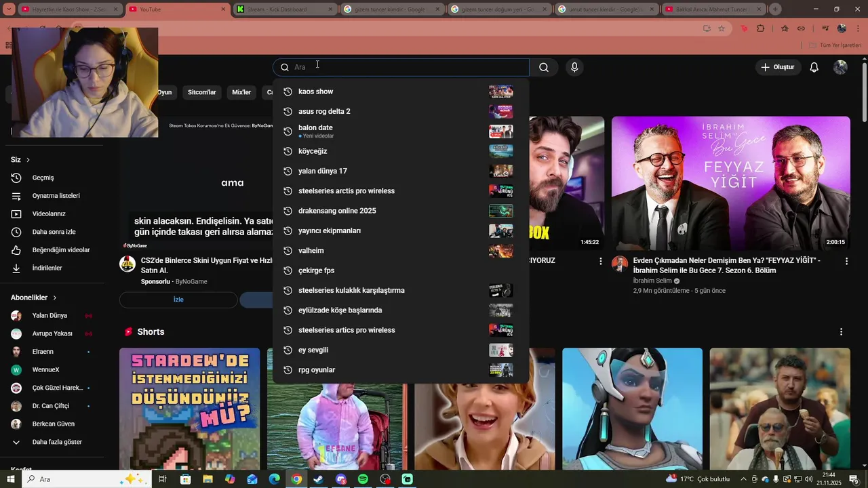Viewport: 868px width, 488px height.
Task: Open Shorts section more options menu
Action: 841,332
